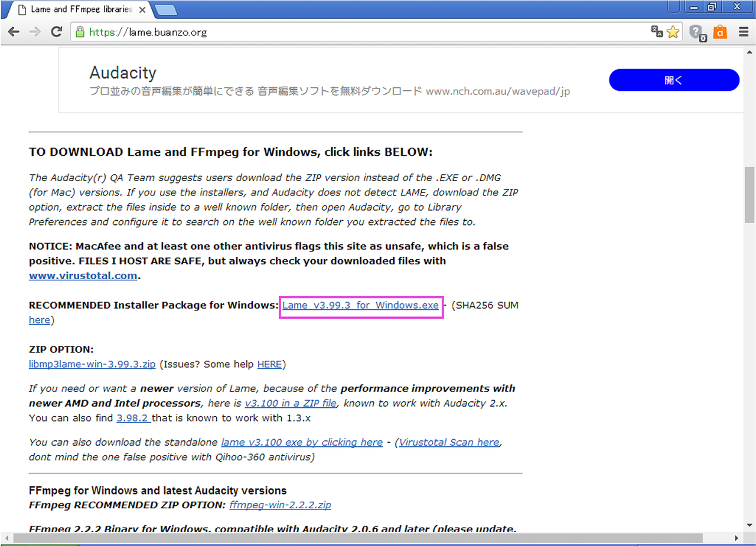
Task: Click the ad URL www.nch.com.au/wavepad/jp
Action: (x=498, y=91)
